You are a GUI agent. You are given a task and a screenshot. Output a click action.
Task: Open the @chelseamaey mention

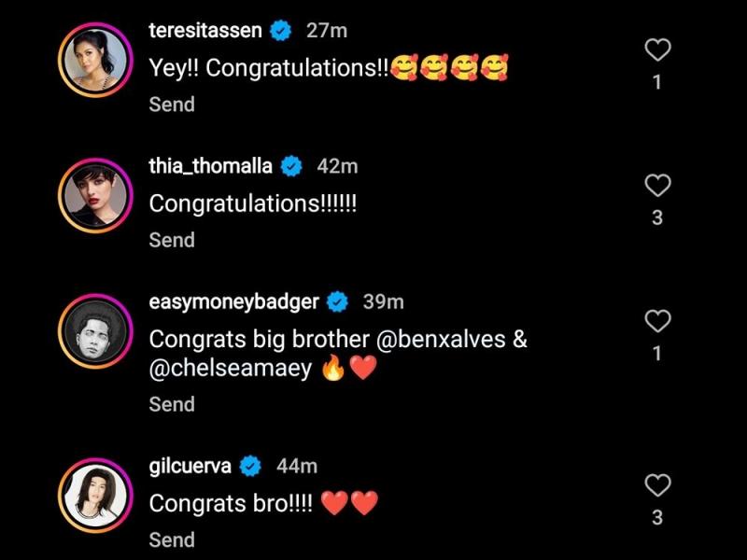point(231,369)
